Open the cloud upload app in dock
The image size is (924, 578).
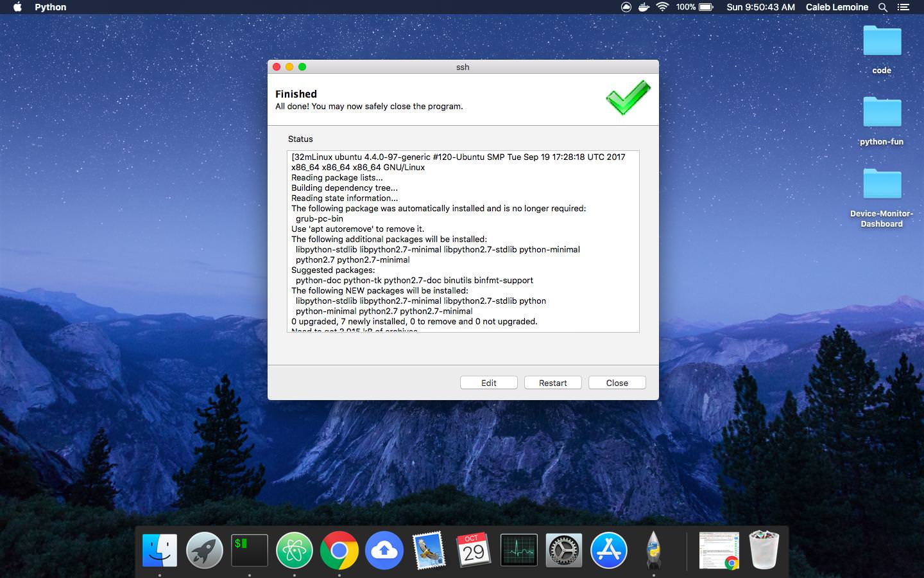pos(384,550)
